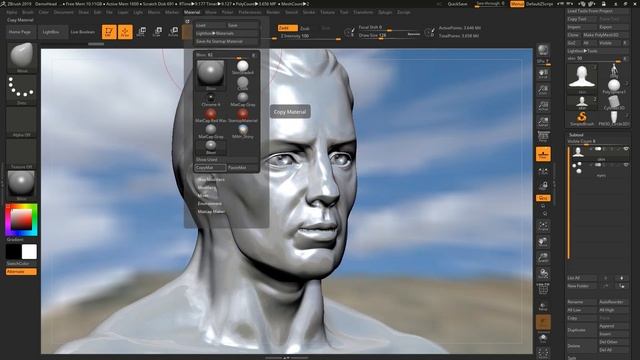The width and height of the screenshot is (640, 360).
Task: Open the Preferences menu
Action: point(250,12)
